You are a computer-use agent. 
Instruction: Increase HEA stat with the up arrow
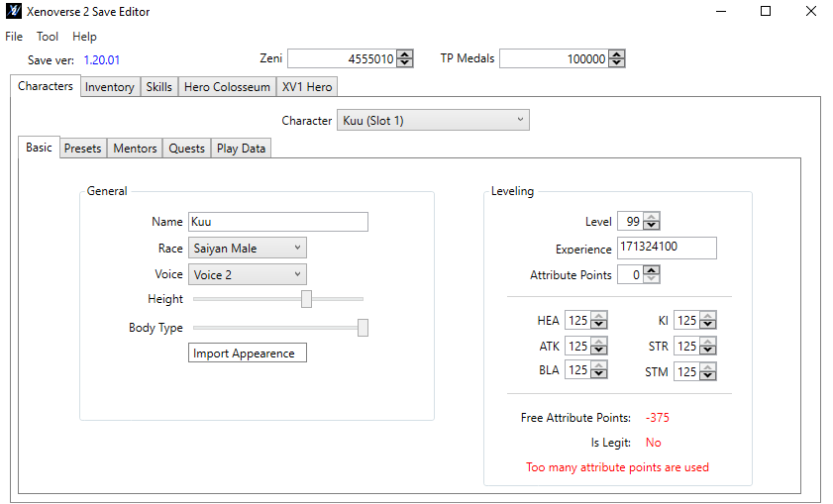[598, 316]
